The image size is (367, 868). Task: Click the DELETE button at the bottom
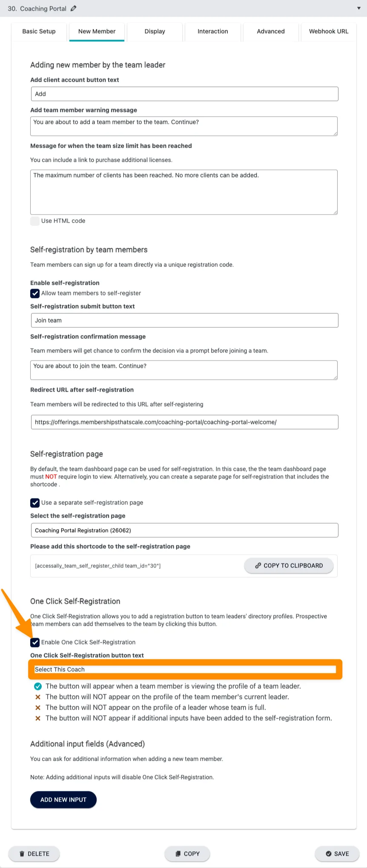click(x=34, y=854)
